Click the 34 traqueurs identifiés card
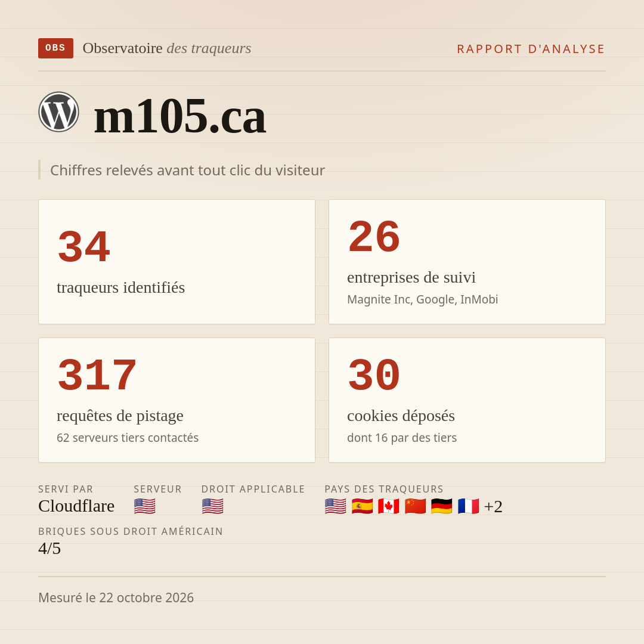Screen dimensions: 644x644 (177, 262)
